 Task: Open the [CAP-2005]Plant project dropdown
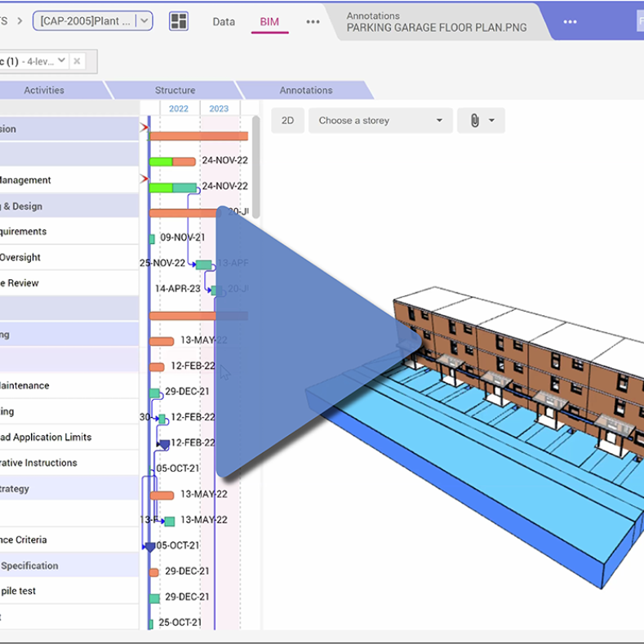(x=93, y=21)
